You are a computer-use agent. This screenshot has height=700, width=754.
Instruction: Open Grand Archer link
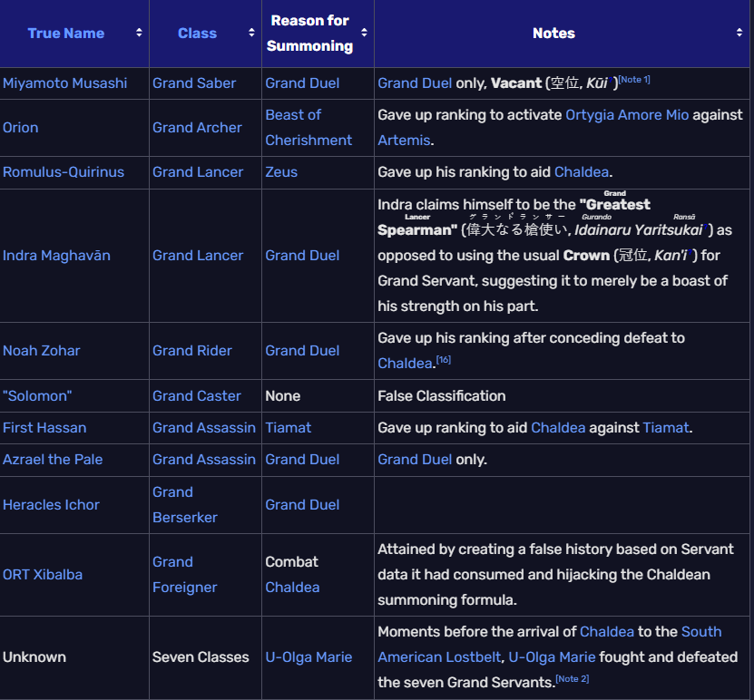click(197, 128)
